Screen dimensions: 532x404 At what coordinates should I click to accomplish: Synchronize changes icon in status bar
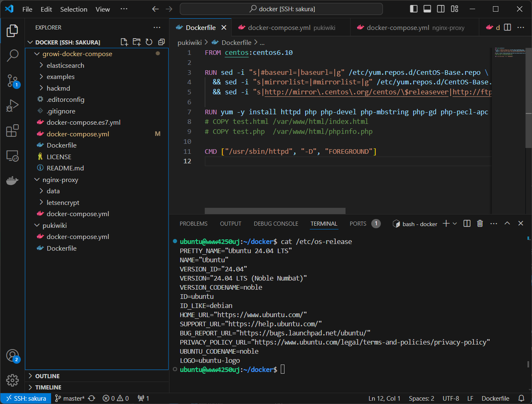point(92,398)
